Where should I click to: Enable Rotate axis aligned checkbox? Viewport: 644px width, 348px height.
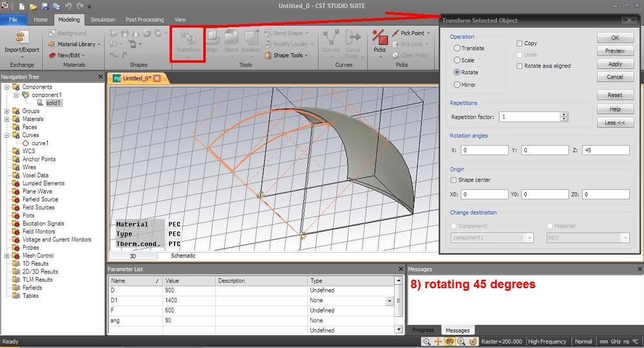pos(519,66)
